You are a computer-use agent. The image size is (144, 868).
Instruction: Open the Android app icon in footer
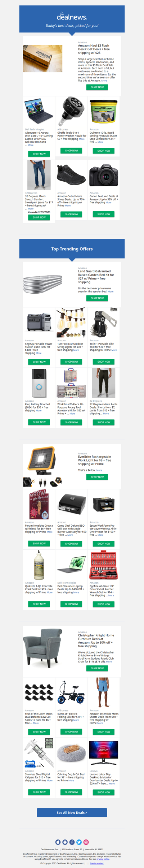click(x=65, y=842)
